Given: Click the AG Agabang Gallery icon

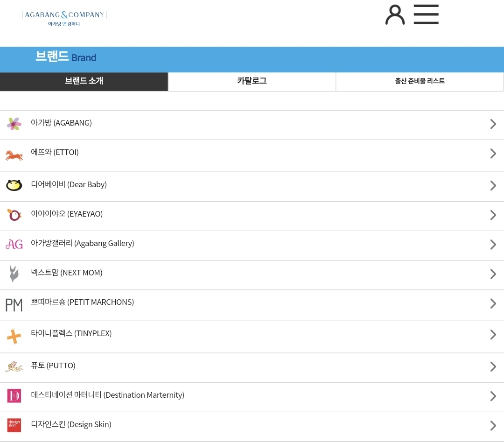Looking at the screenshot, I should (14, 244).
